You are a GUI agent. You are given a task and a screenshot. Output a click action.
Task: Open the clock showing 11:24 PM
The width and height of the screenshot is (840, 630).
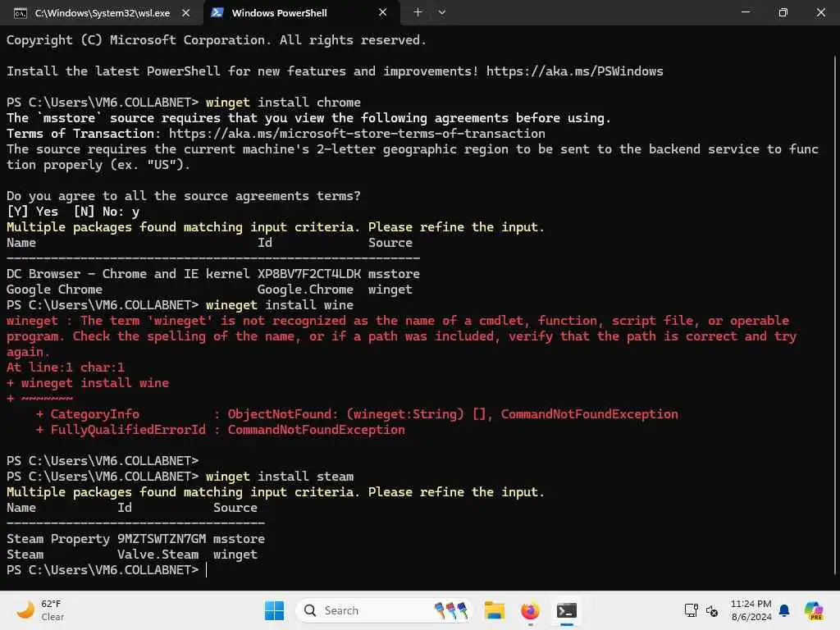tap(751, 610)
